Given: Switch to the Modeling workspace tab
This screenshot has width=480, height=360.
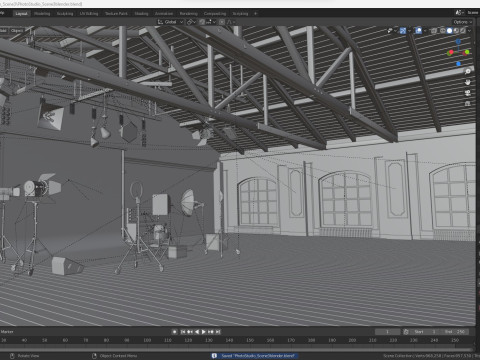Looking at the screenshot, I should coord(42,14).
